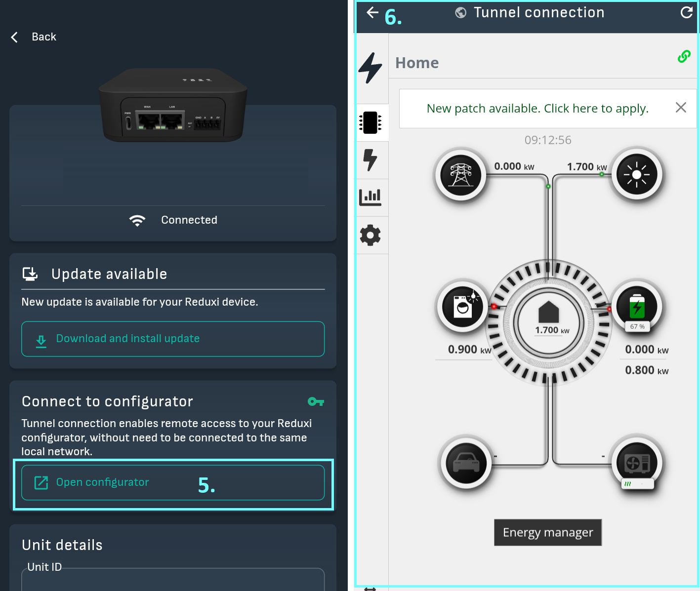Select the heat pump icon

(637, 462)
